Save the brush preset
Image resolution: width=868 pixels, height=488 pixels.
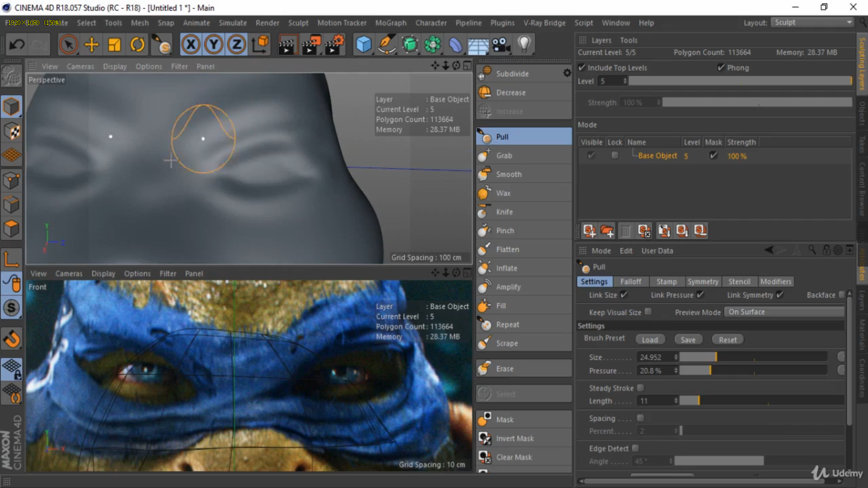pyautogui.click(x=688, y=340)
